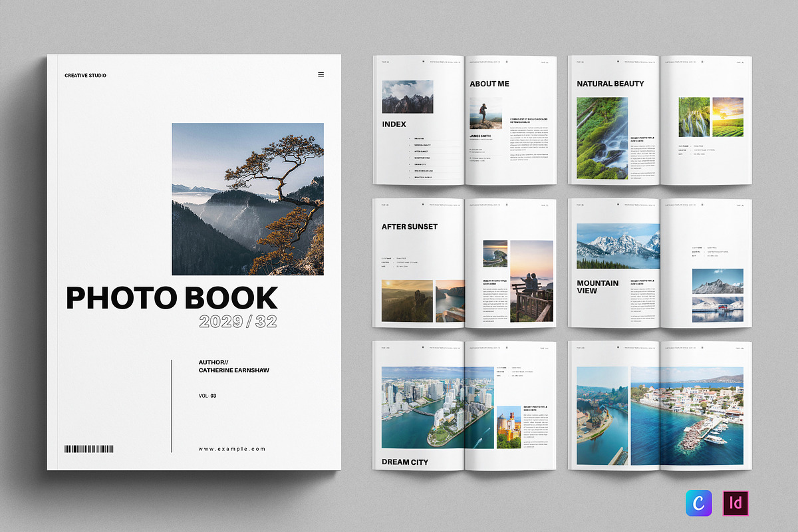This screenshot has height=532, width=798.
Task: Select the 'JAMES SMITH' name text
Action: (x=479, y=136)
